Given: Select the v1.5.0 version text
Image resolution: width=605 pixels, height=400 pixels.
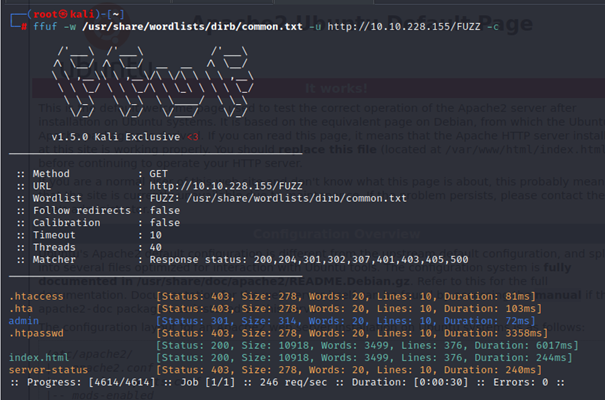Looking at the screenshot, I should click(x=70, y=136).
